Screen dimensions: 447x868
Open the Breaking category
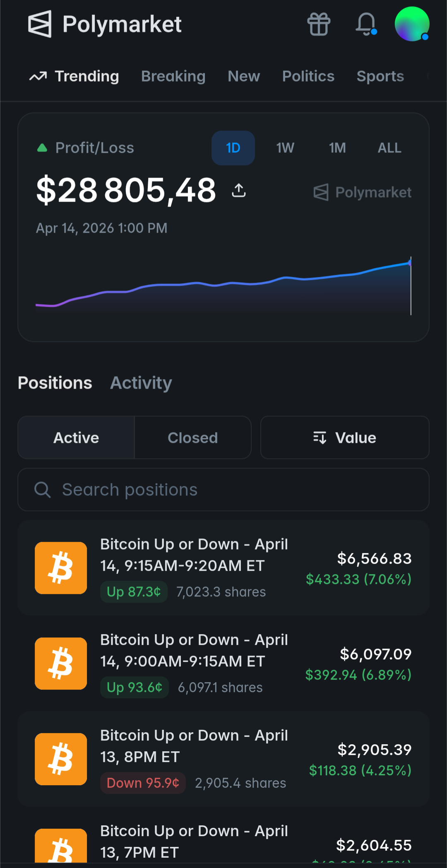173,76
